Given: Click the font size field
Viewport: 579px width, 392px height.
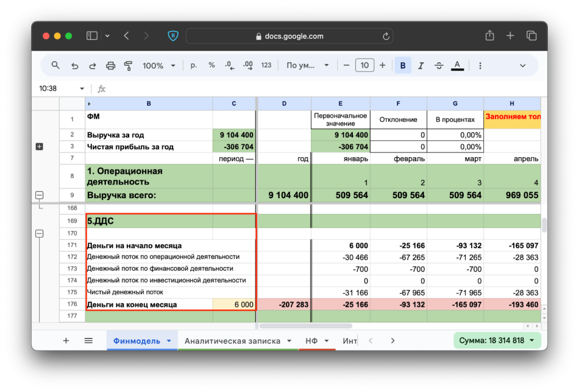Looking at the screenshot, I should pos(364,65).
